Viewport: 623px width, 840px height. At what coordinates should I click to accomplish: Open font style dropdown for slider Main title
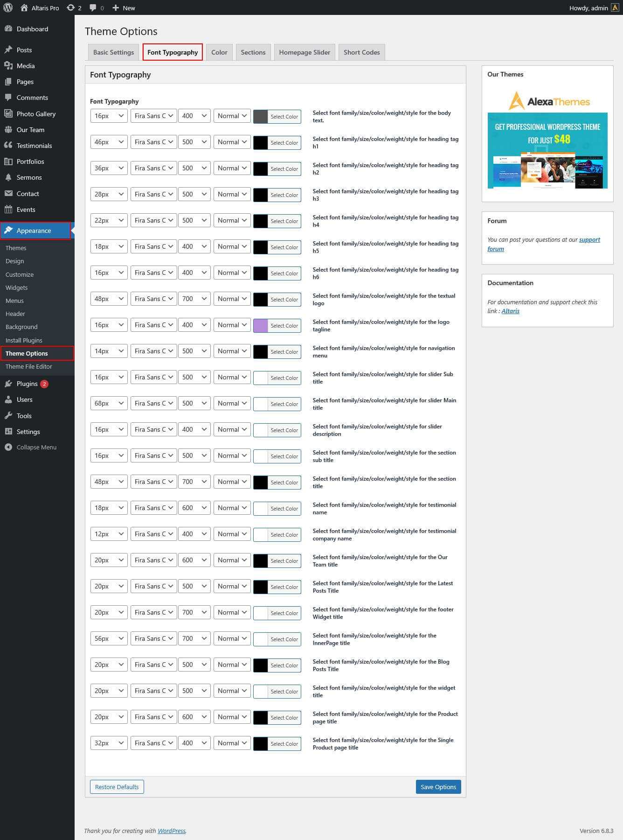[x=232, y=403]
